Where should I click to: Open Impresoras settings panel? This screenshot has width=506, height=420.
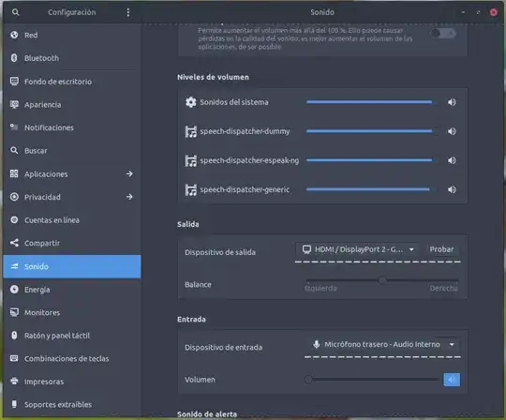(72, 382)
